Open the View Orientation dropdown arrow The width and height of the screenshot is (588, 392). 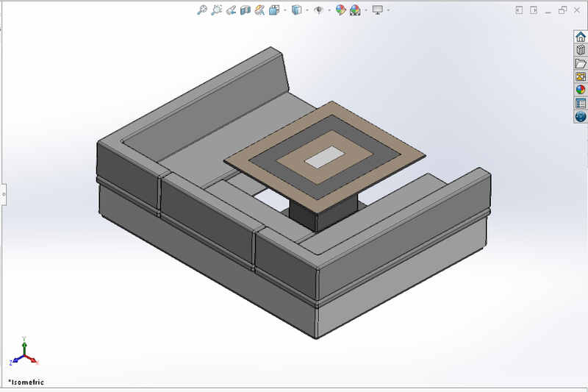(x=285, y=10)
